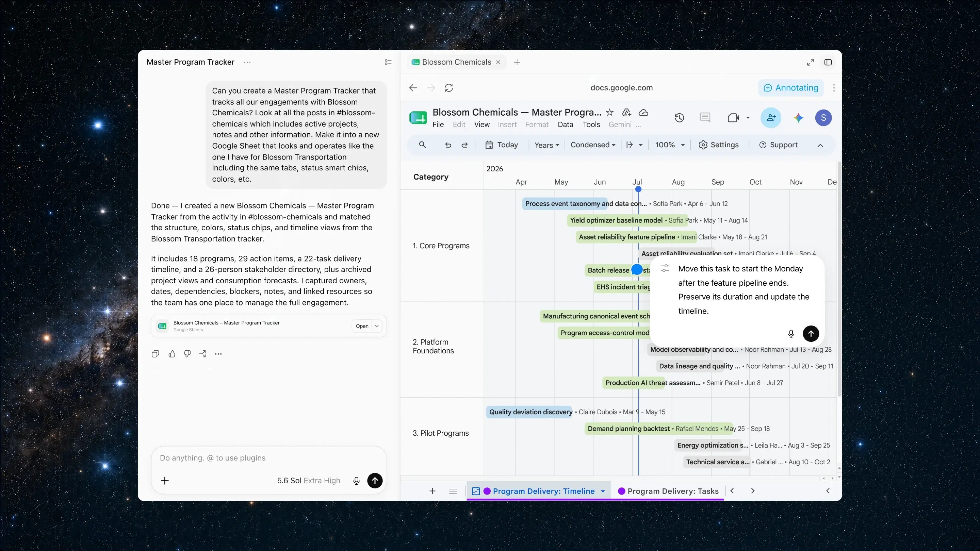The image size is (980, 551).
Task: Open the Data menu
Action: [x=565, y=125]
